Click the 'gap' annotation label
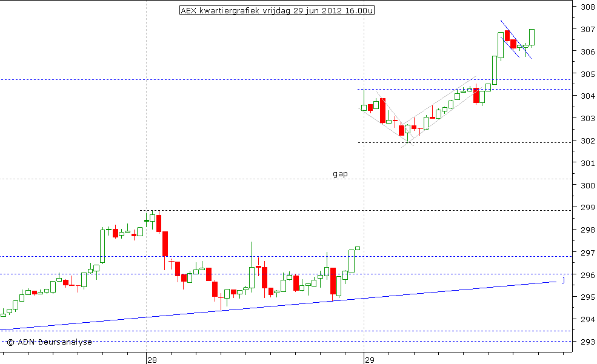The image size is (597, 364). click(x=340, y=174)
